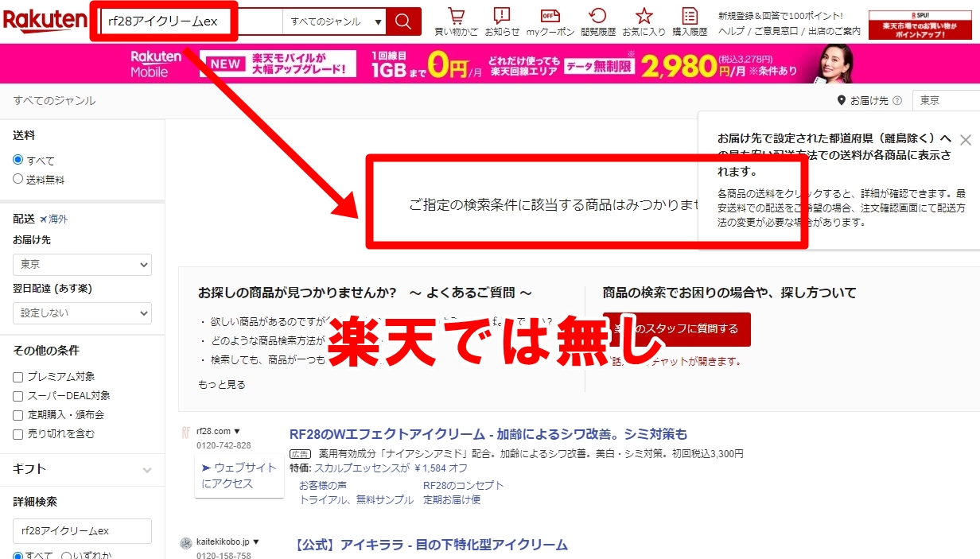Open the ヘルプ link

pyautogui.click(x=731, y=31)
